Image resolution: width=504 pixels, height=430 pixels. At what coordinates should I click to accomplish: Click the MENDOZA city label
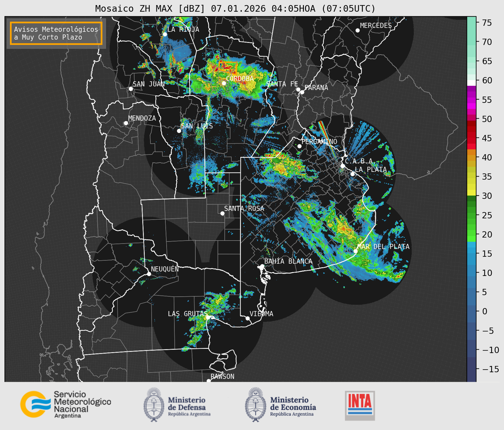point(142,118)
